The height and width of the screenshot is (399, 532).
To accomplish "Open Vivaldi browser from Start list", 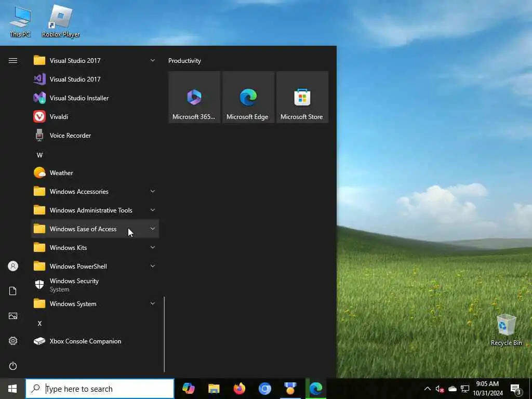I will tap(95, 116).
